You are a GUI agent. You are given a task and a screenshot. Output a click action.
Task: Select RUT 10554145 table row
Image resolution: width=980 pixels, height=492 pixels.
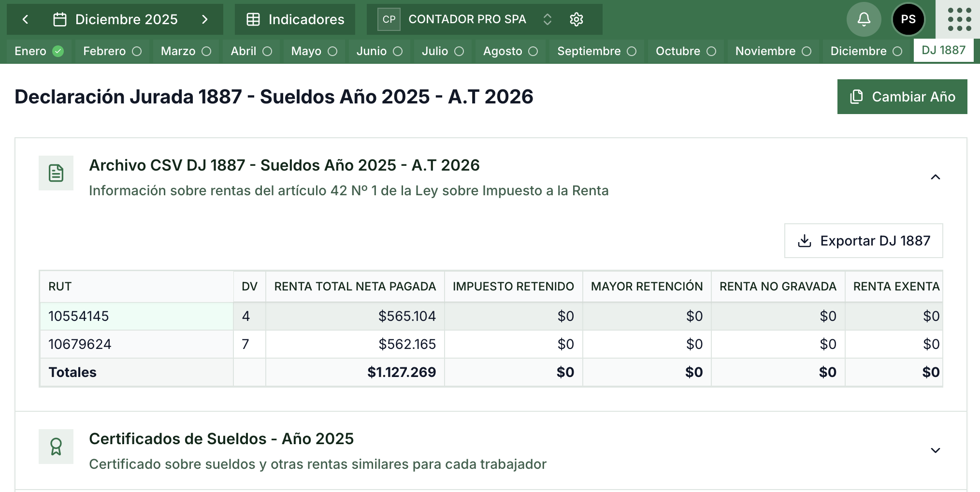(491, 316)
